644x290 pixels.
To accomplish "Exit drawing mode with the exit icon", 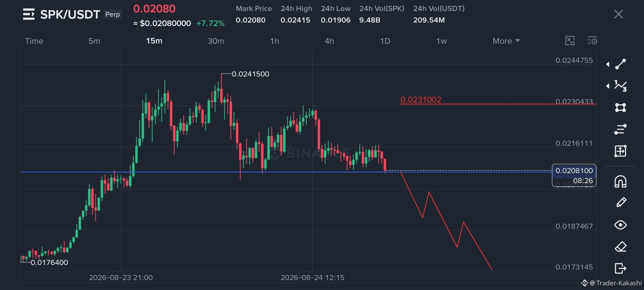I will (620, 268).
